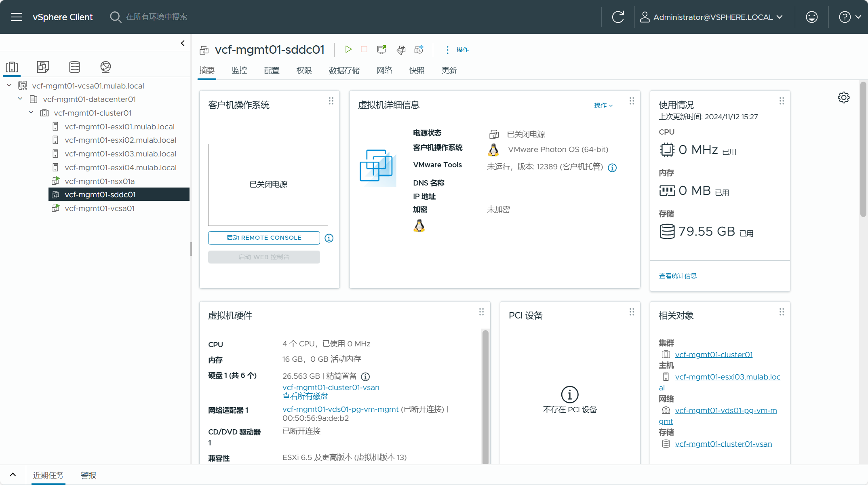The image size is (868, 485).
Task: Open the Administrator@VSPHERE.LOCAL user menu
Action: coord(712,17)
